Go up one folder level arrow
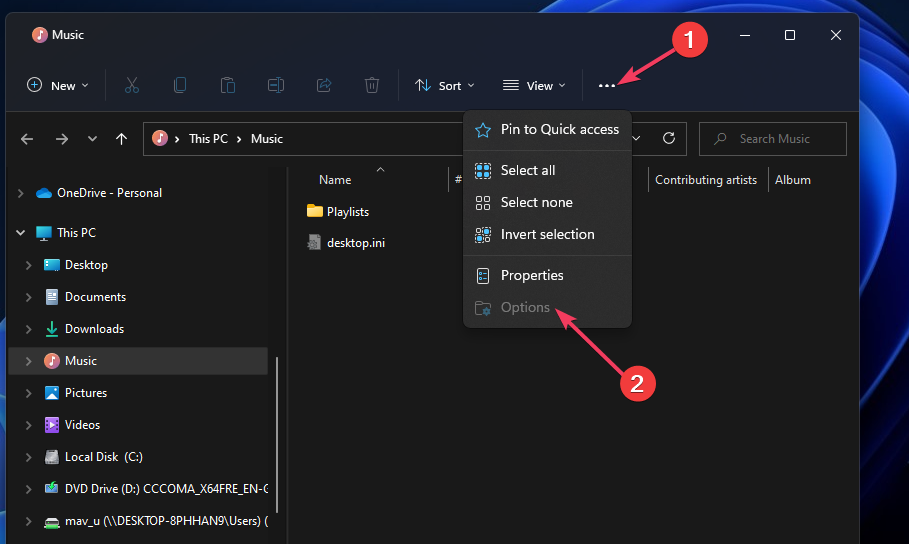Image resolution: width=909 pixels, height=544 pixels. [x=121, y=139]
